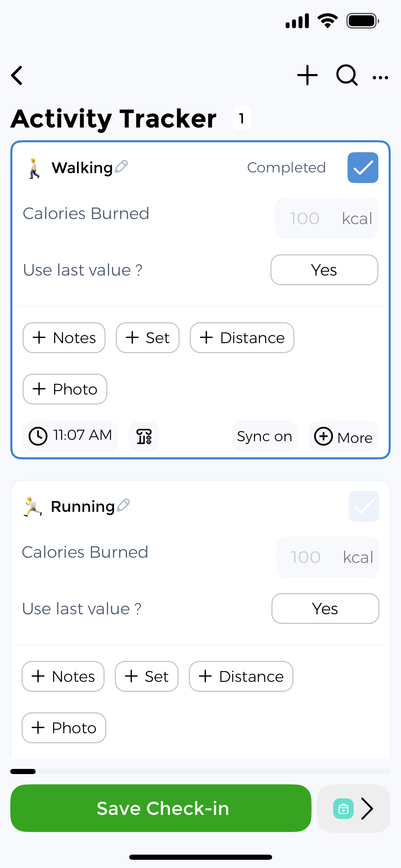Click the plus icon to add activity
Viewport: 401px width, 868px height.
pos(307,75)
